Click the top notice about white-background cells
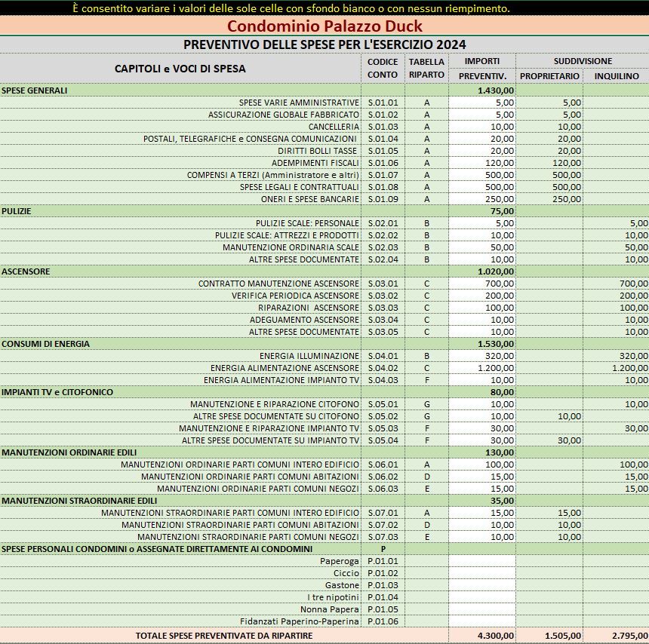Viewport: 649px width, 644px height. pyautogui.click(x=291, y=8)
